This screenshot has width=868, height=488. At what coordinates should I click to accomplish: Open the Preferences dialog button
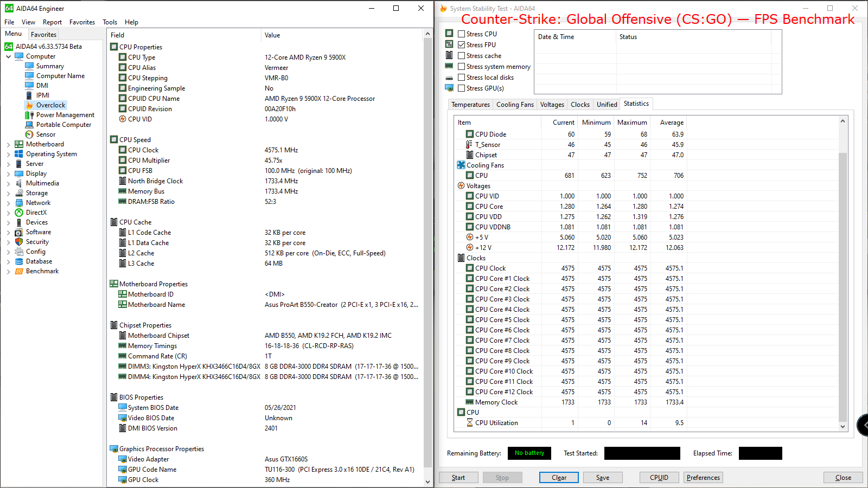point(703,478)
